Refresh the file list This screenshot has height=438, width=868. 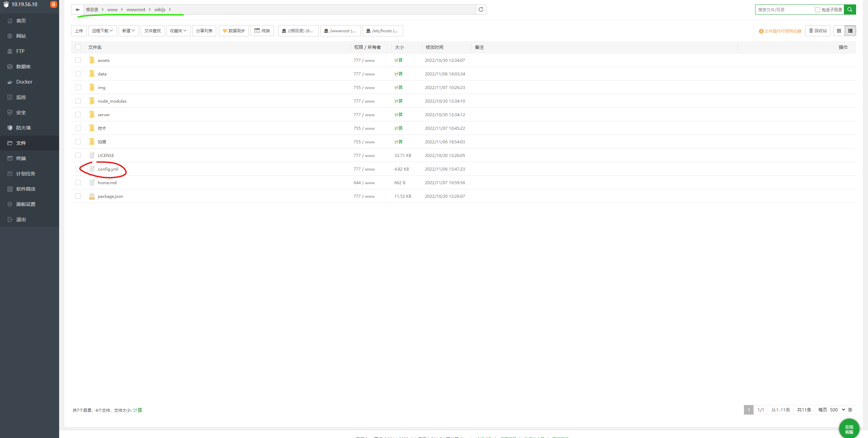pyautogui.click(x=481, y=10)
